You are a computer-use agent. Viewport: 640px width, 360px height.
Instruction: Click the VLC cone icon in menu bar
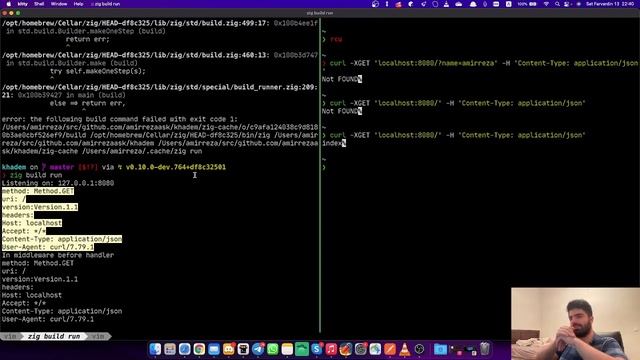pyautogui.click(x=446, y=4)
